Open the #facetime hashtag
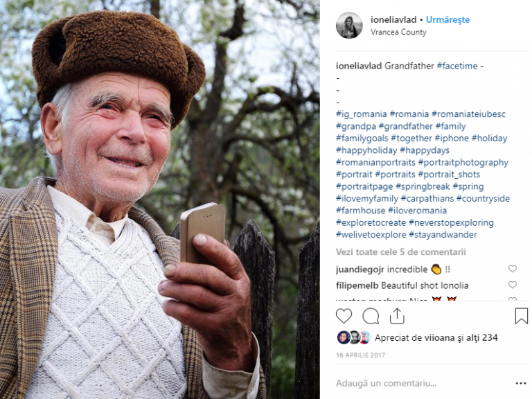 pos(457,66)
